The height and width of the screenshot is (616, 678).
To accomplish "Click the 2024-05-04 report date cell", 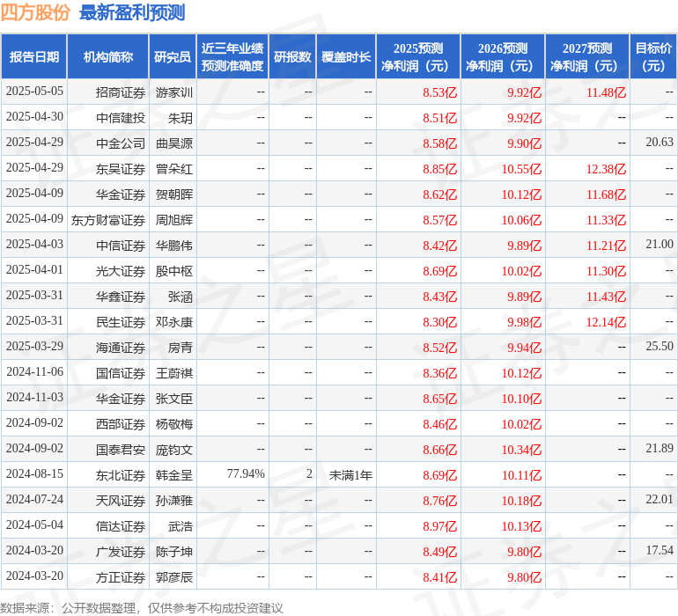I will (x=34, y=525).
